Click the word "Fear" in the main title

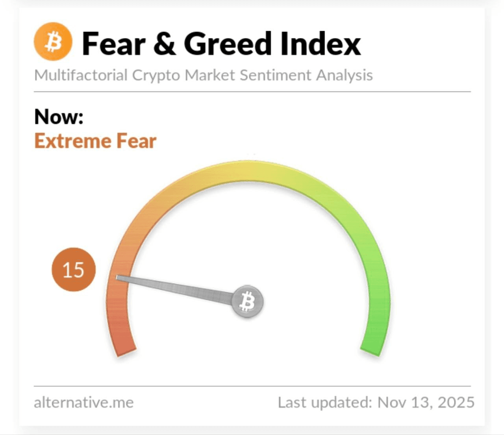[114, 44]
